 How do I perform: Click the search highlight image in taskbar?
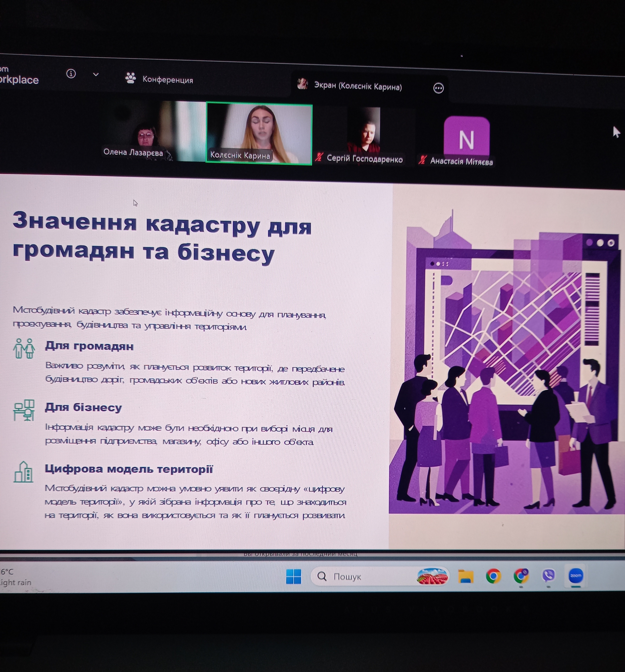pyautogui.click(x=432, y=576)
